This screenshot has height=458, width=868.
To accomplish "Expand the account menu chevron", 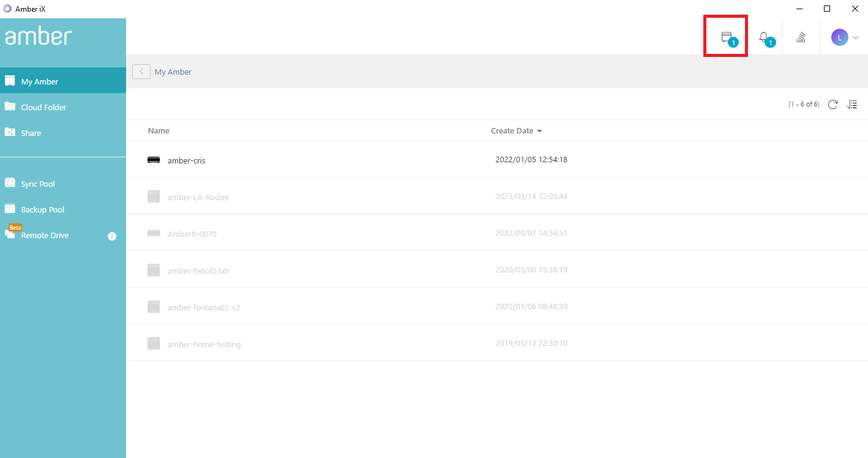I will tap(855, 38).
